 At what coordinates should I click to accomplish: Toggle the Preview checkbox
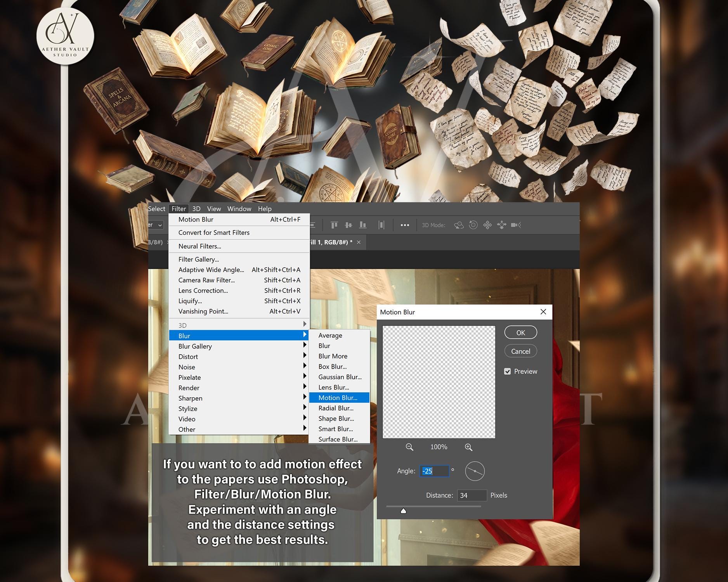pos(507,371)
